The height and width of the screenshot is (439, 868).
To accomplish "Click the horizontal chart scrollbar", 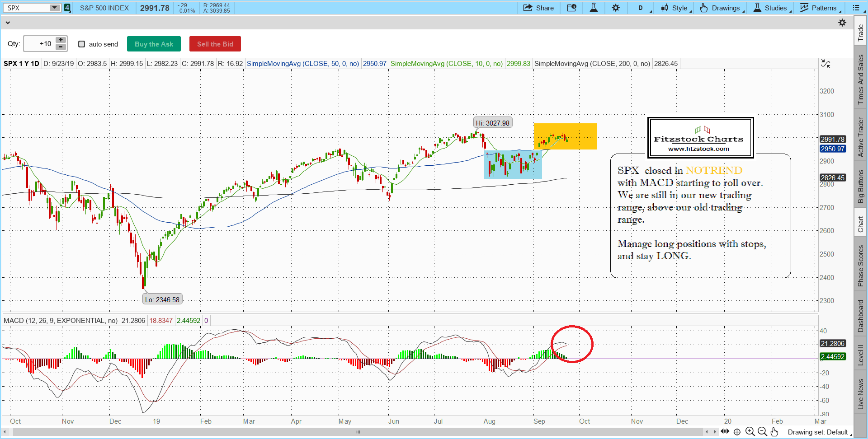I will click(358, 432).
